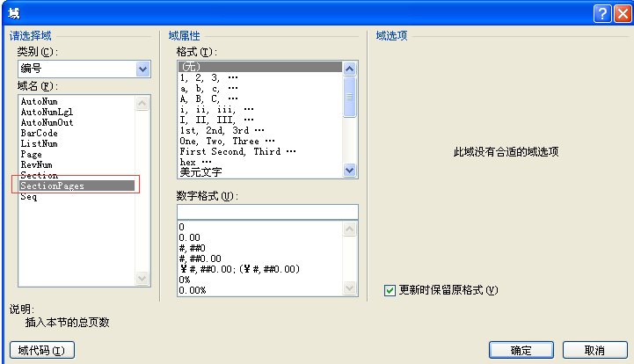Select Seq field name
Viewport: 634px width, 364px height.
click(x=29, y=197)
